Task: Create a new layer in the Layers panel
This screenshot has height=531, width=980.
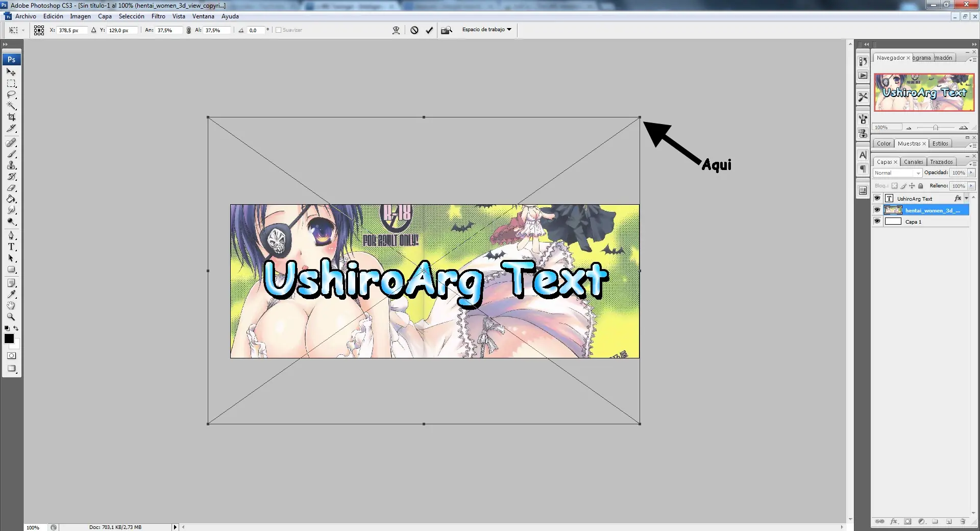Action: tap(949, 521)
